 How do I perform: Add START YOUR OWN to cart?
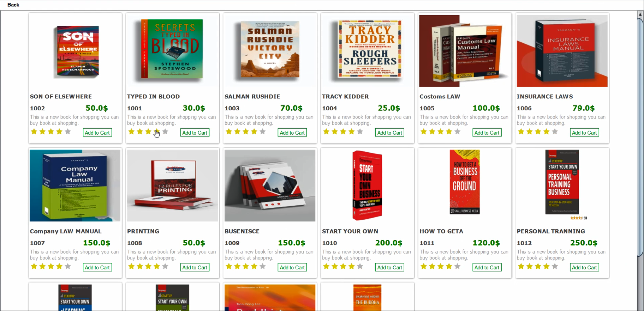point(390,267)
